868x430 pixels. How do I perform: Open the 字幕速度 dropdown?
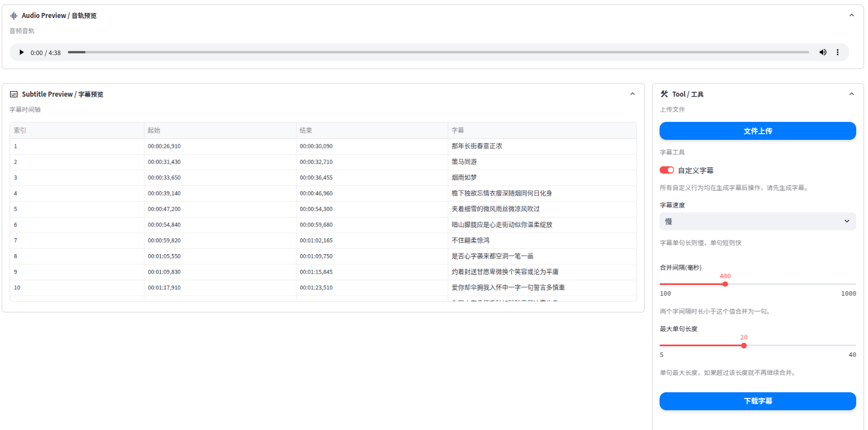(x=757, y=221)
